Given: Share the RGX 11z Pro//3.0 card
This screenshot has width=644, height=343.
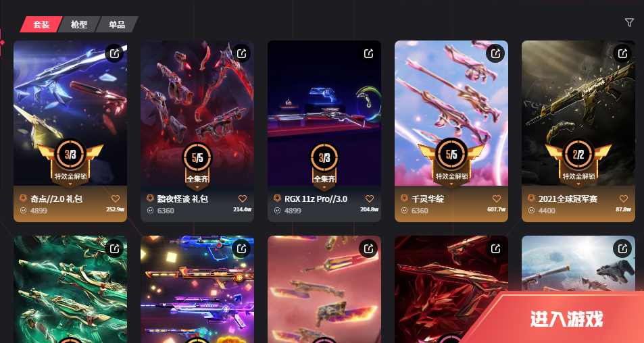Looking at the screenshot, I should 368,53.
